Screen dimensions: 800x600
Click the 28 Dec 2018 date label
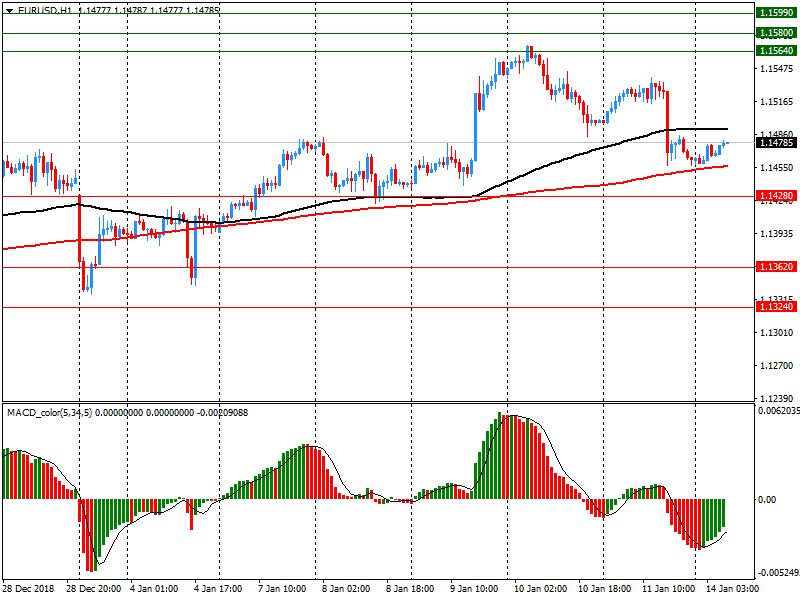pyautogui.click(x=30, y=589)
